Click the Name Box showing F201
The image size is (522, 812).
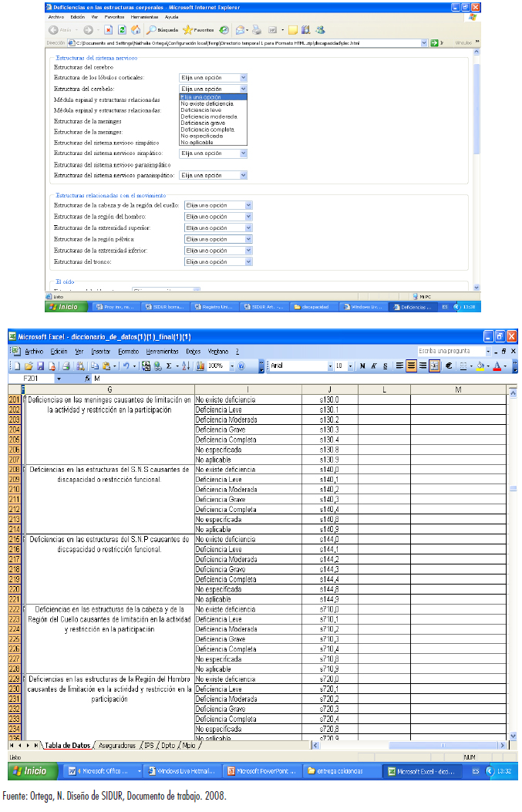(x=35, y=379)
